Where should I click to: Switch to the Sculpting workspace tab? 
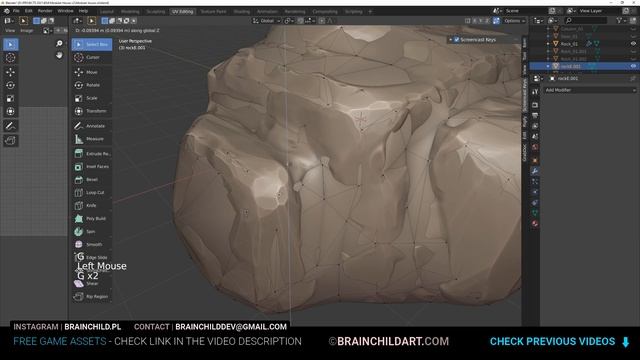click(156, 11)
